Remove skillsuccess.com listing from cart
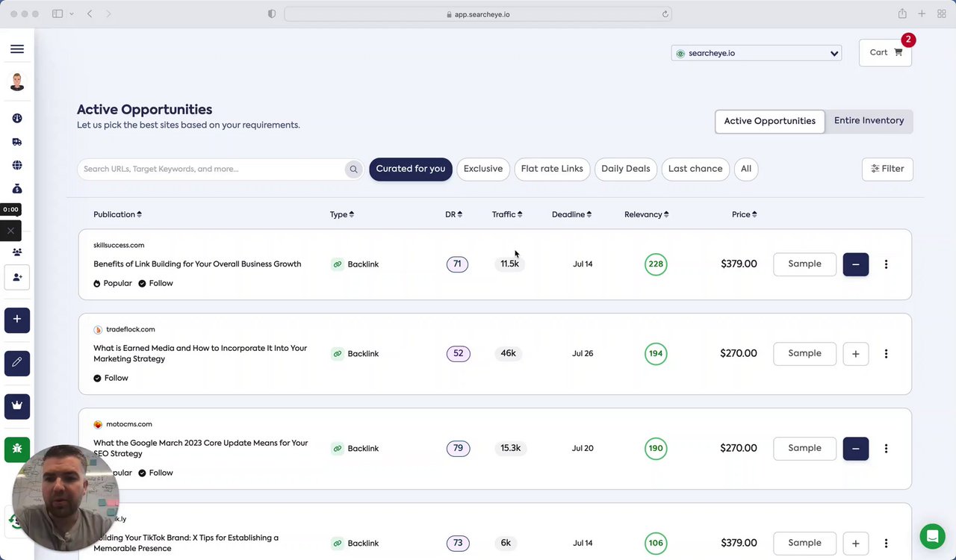Viewport: 956px width, 560px height. coord(855,264)
